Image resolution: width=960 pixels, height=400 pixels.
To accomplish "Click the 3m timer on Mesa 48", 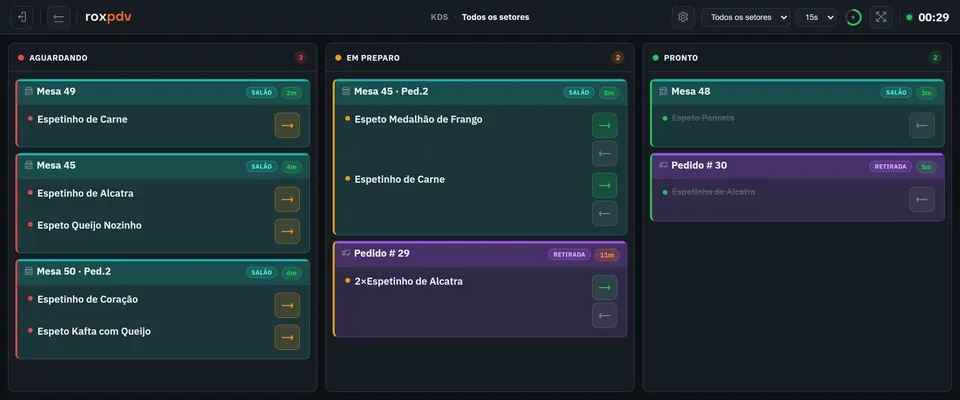I will pyautogui.click(x=926, y=93).
